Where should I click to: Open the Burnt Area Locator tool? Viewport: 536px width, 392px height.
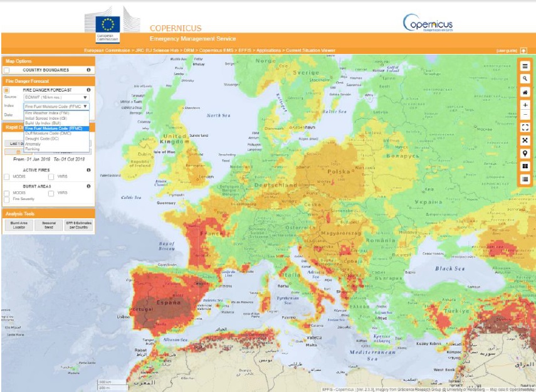[x=18, y=225]
